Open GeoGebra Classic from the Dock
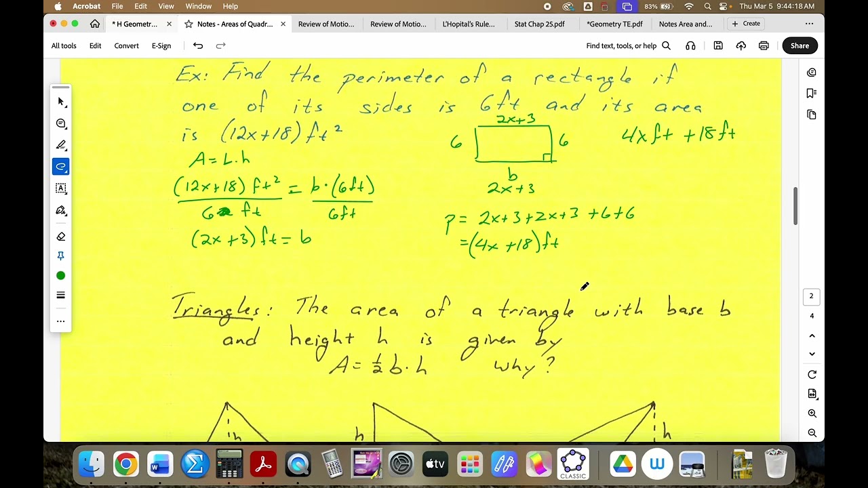This screenshot has height=488, width=868. click(573, 464)
